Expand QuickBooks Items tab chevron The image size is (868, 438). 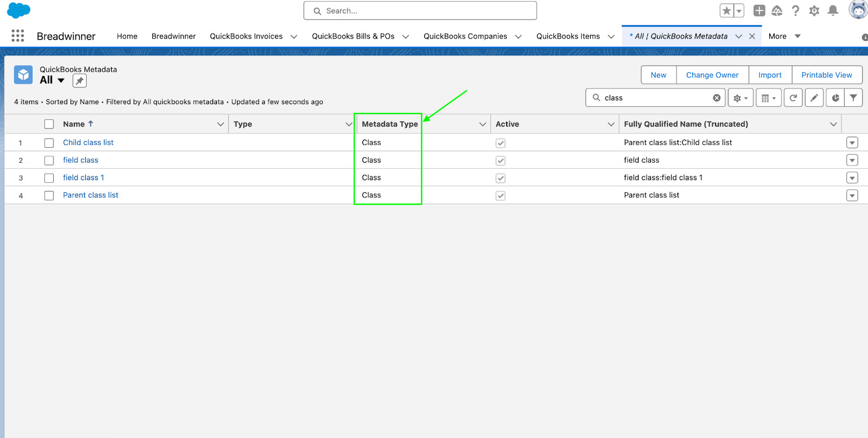pyautogui.click(x=611, y=36)
